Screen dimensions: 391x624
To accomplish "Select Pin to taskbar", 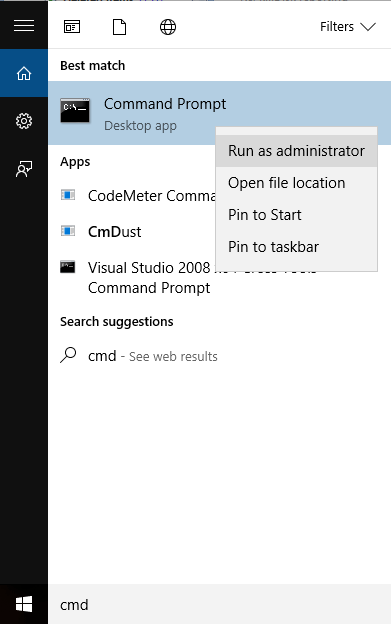I will (x=296, y=247).
